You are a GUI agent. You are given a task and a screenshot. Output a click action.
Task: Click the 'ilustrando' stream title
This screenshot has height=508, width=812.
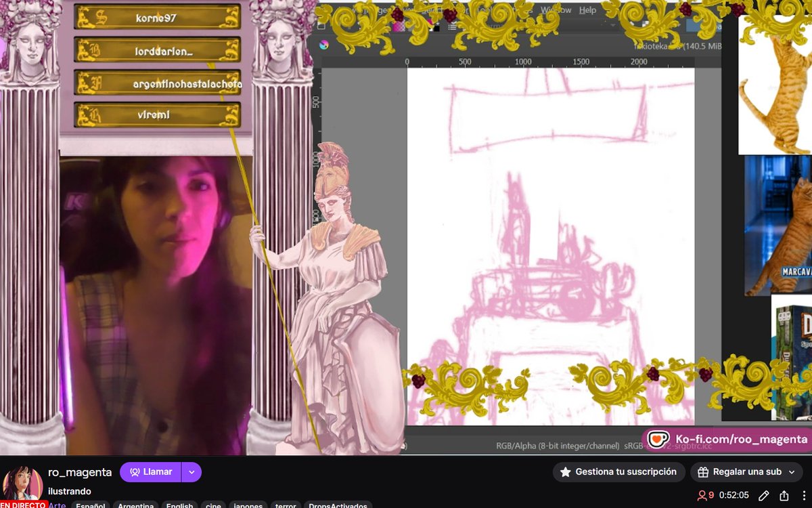pos(69,491)
